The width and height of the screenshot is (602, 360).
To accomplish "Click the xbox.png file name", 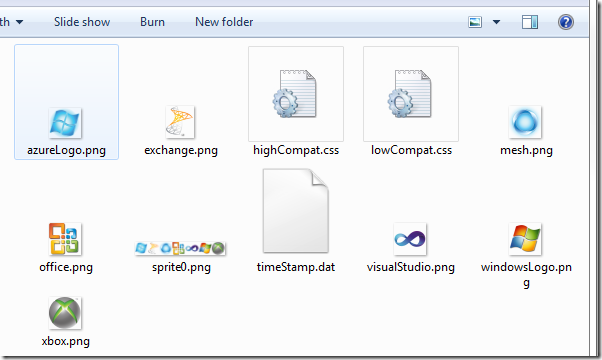I will pyautogui.click(x=66, y=341).
